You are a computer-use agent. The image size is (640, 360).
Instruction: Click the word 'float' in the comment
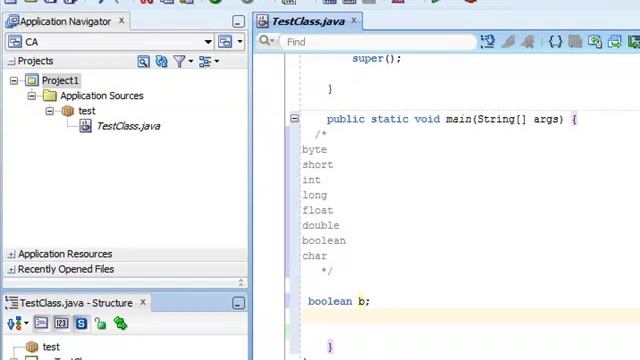pos(318,210)
